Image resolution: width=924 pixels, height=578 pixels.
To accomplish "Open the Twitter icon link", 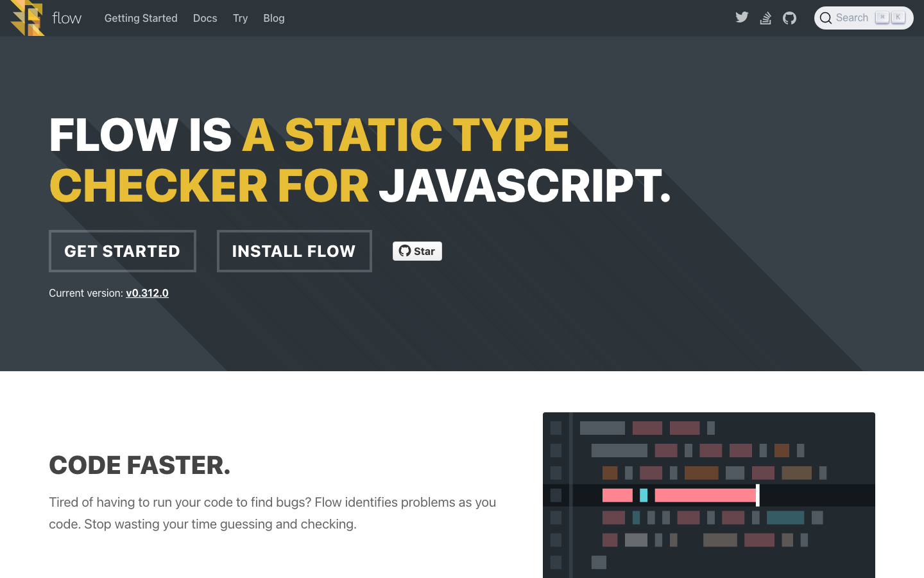I will tap(742, 17).
